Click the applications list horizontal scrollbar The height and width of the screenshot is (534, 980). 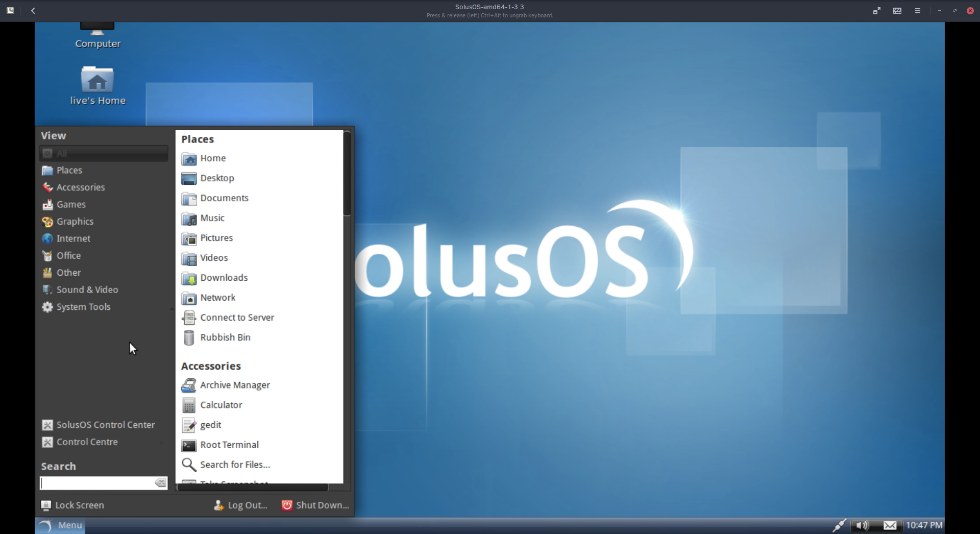click(253, 488)
